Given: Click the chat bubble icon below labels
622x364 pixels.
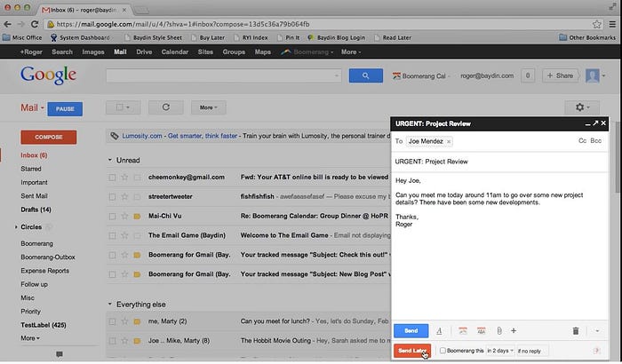Looking at the screenshot, I should (x=60, y=354).
